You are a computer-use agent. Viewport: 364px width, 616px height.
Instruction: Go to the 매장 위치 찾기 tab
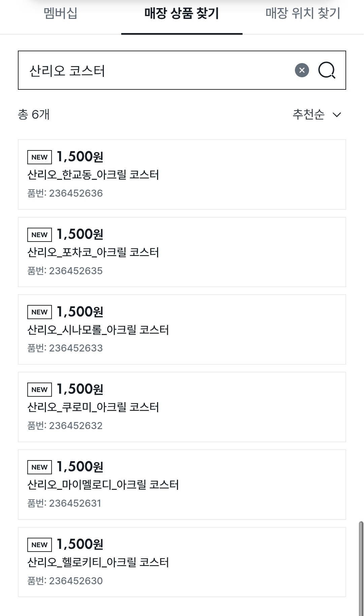click(x=303, y=13)
